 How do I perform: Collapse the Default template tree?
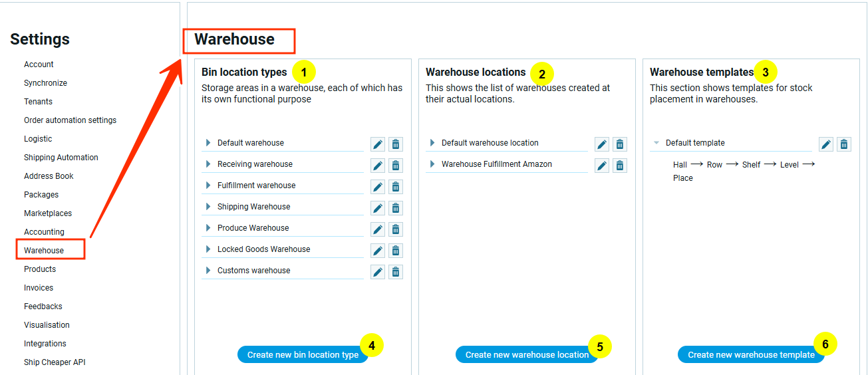(x=656, y=143)
